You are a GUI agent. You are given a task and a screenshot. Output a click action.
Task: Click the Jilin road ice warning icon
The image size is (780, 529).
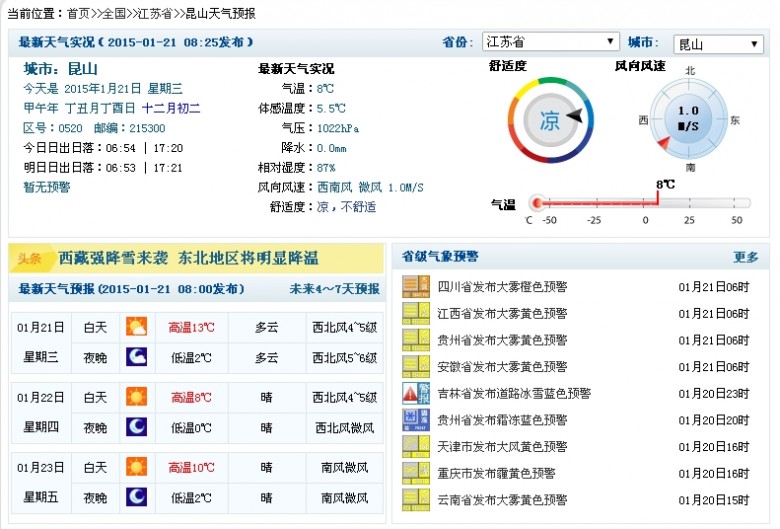415,393
